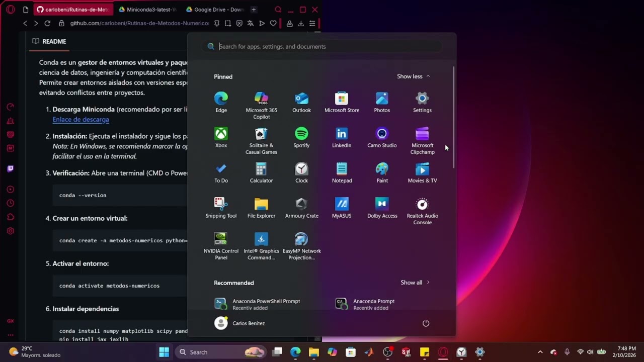
Task: Open Settings from the Pinned section
Action: click(422, 102)
